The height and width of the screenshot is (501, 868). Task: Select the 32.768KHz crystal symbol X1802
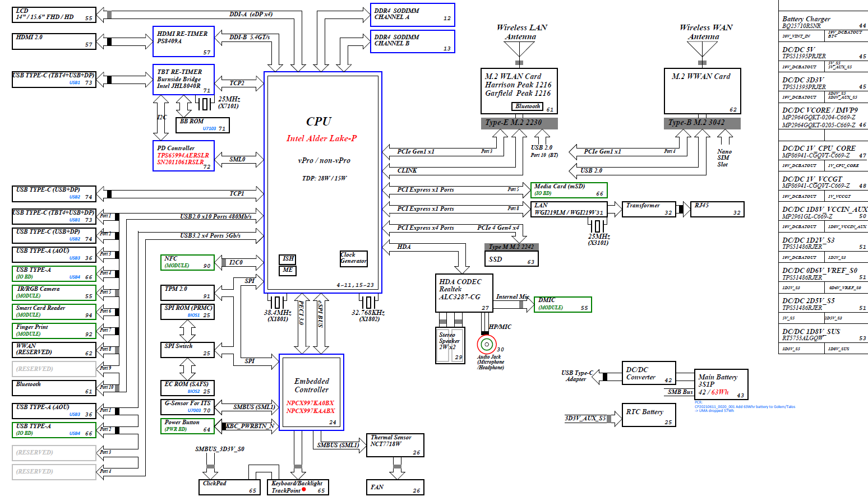click(368, 302)
